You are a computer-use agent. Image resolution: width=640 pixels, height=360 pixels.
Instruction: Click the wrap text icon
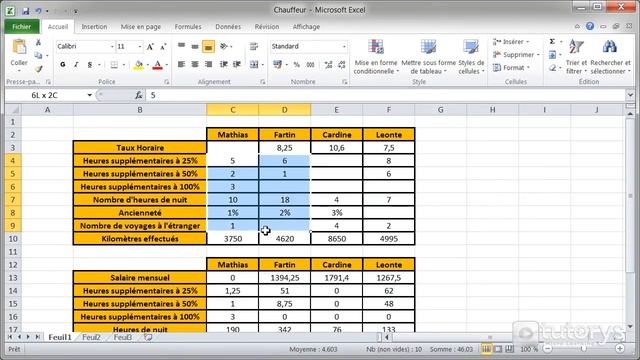254,47
